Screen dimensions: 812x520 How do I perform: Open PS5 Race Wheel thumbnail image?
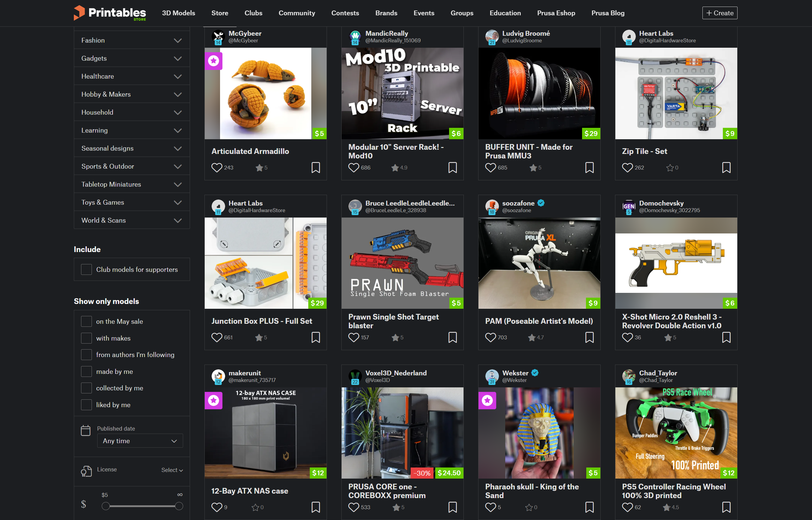click(676, 433)
